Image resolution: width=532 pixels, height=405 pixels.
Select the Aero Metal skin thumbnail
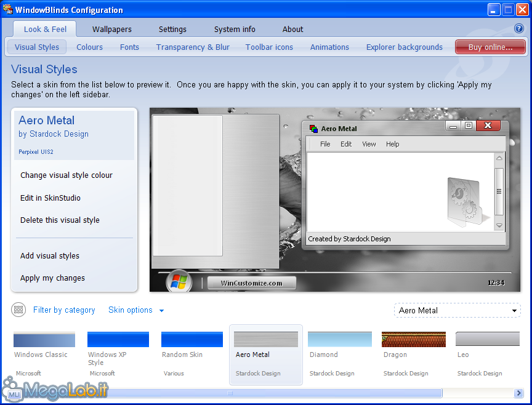click(x=266, y=355)
